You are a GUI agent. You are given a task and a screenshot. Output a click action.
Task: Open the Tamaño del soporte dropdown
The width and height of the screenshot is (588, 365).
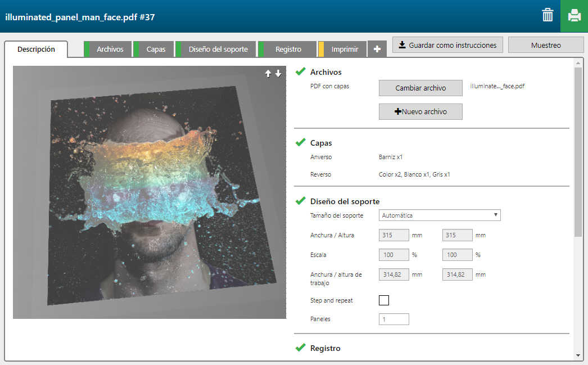point(440,215)
